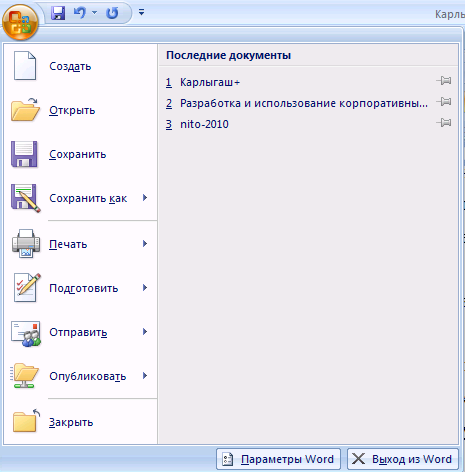Image resolution: width=465 pixels, height=472 pixels.
Task: Pin the Разработка и использование document
Action: [444, 101]
